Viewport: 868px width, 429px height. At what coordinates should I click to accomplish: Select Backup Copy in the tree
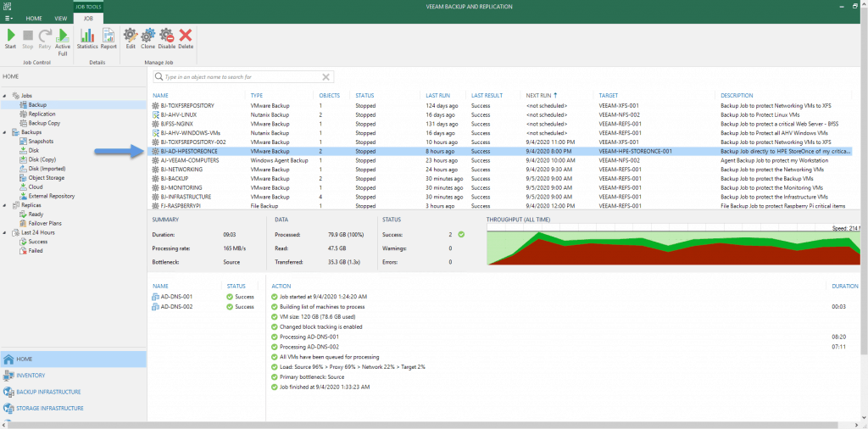39,123
